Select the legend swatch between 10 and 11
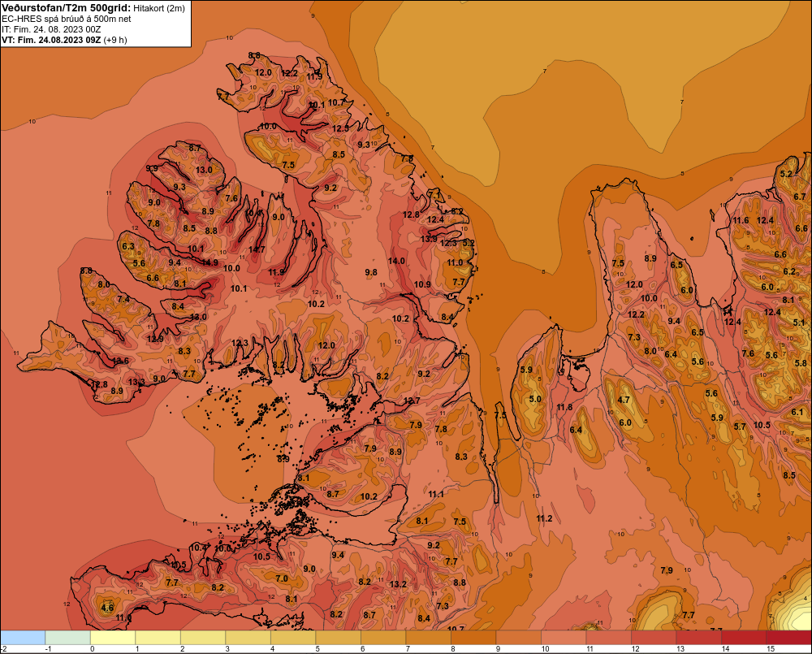This screenshot has width=812, height=654. point(564,638)
